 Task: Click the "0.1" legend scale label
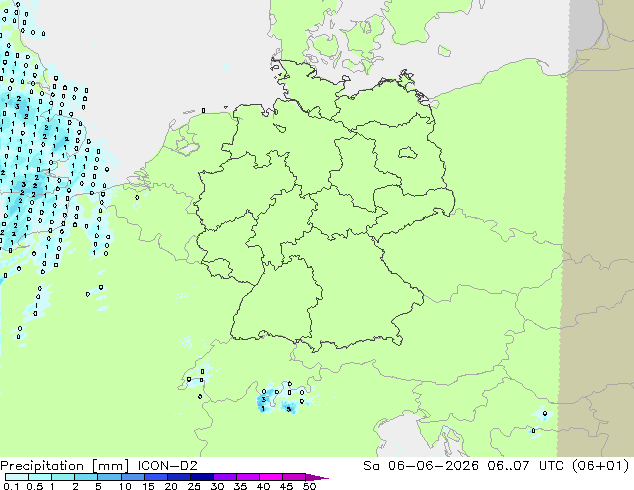pyautogui.click(x=11, y=486)
